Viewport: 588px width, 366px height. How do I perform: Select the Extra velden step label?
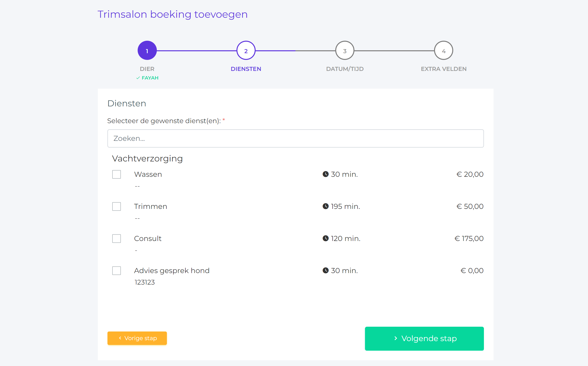[444, 69]
